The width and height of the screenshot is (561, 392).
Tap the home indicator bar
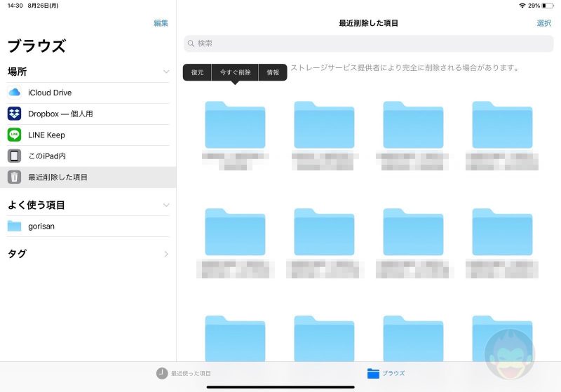(280, 387)
